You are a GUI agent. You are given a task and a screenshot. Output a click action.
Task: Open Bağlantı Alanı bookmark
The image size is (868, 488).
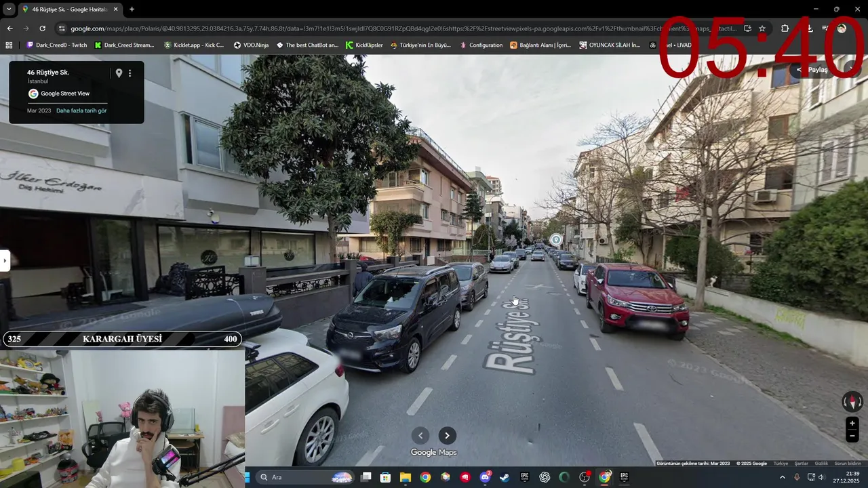pyautogui.click(x=540, y=45)
